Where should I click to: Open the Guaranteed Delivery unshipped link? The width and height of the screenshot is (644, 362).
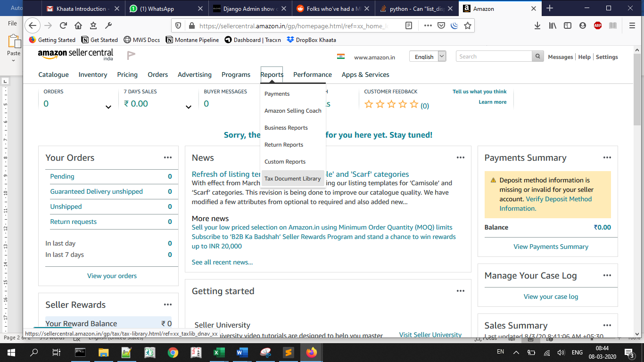click(x=97, y=191)
